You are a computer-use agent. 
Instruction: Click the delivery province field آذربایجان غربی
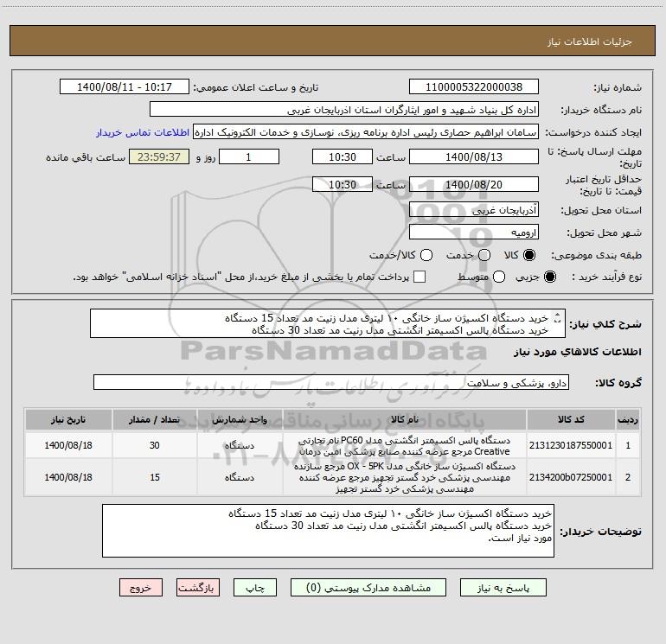pyautogui.click(x=474, y=209)
